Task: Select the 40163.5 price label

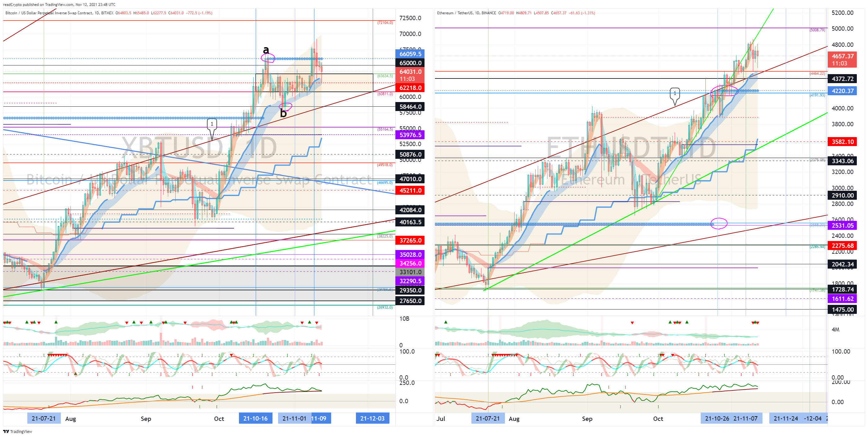Action: 410,222
